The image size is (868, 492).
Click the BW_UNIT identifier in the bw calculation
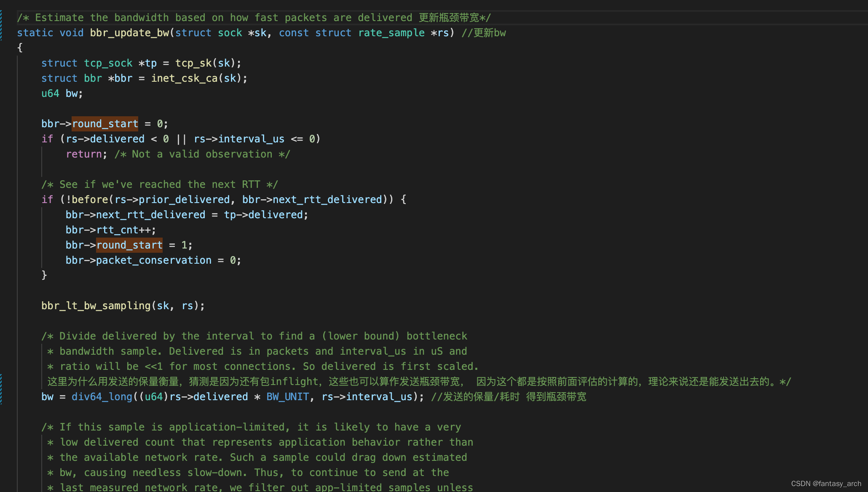tap(288, 396)
